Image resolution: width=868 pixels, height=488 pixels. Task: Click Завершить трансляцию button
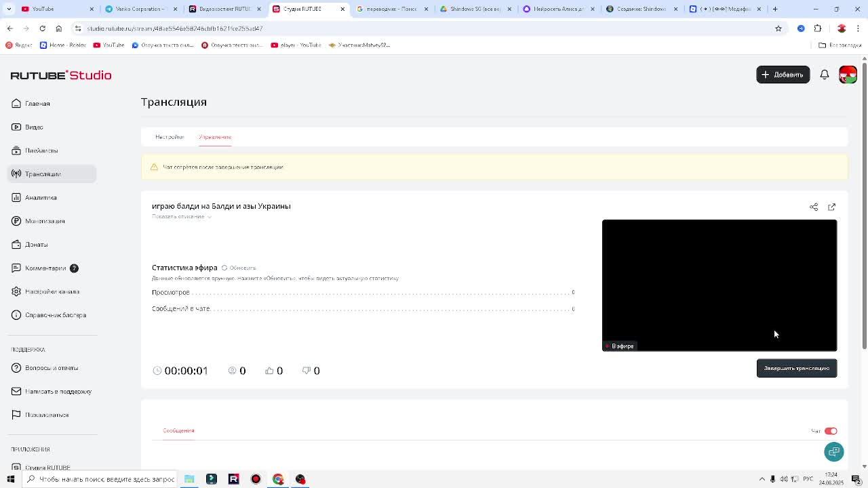pos(797,368)
